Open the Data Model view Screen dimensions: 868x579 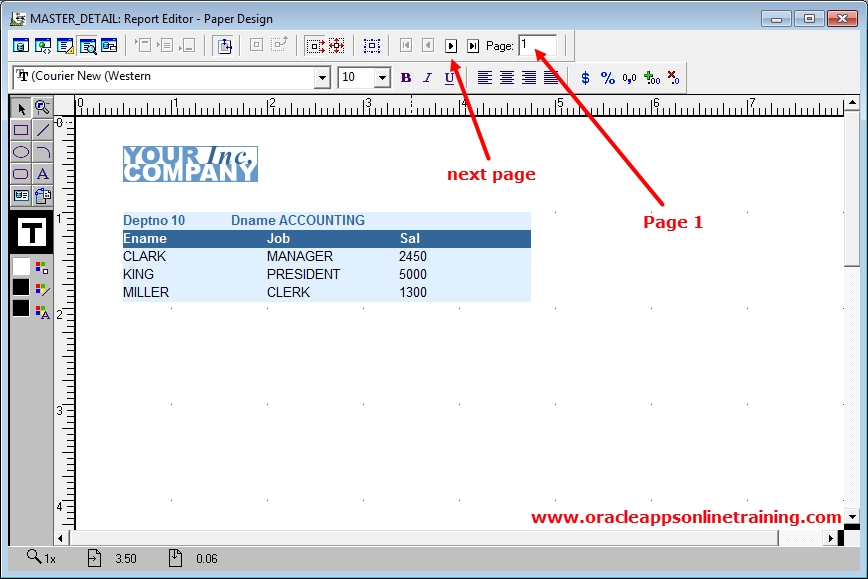point(21,45)
